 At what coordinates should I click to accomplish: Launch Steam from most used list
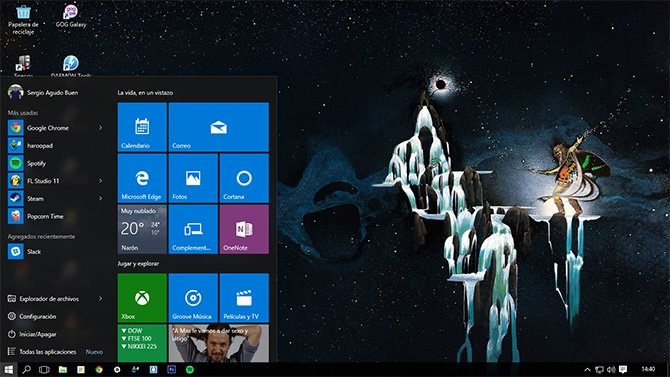pos(56,198)
